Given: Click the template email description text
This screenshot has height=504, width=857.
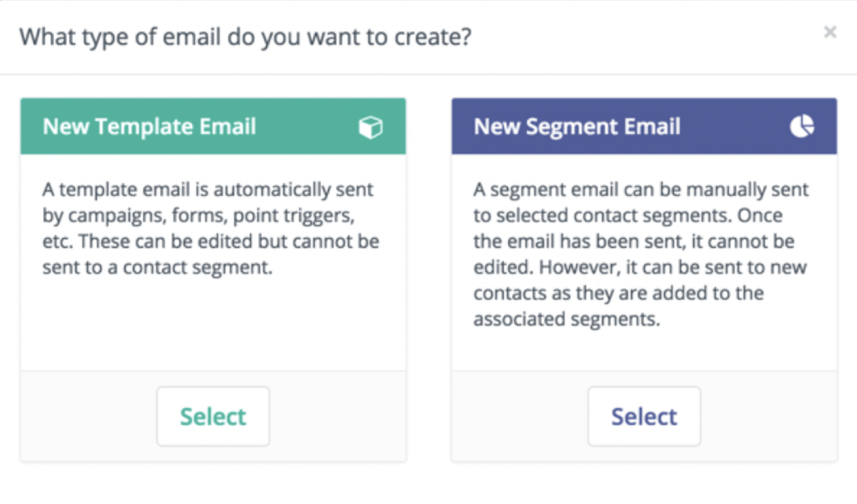Looking at the screenshot, I should tap(210, 228).
